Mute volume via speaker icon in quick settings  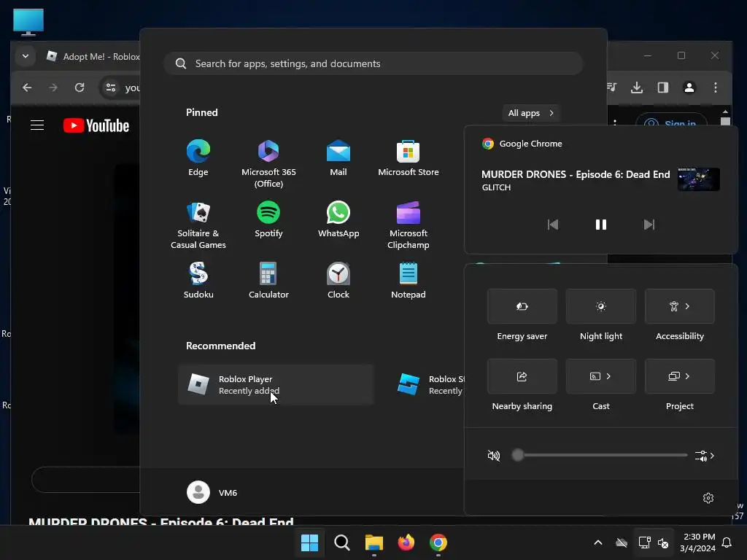click(494, 456)
